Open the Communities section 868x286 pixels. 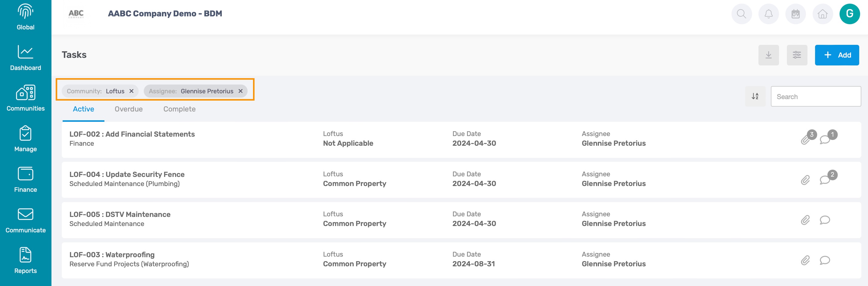[x=26, y=98]
